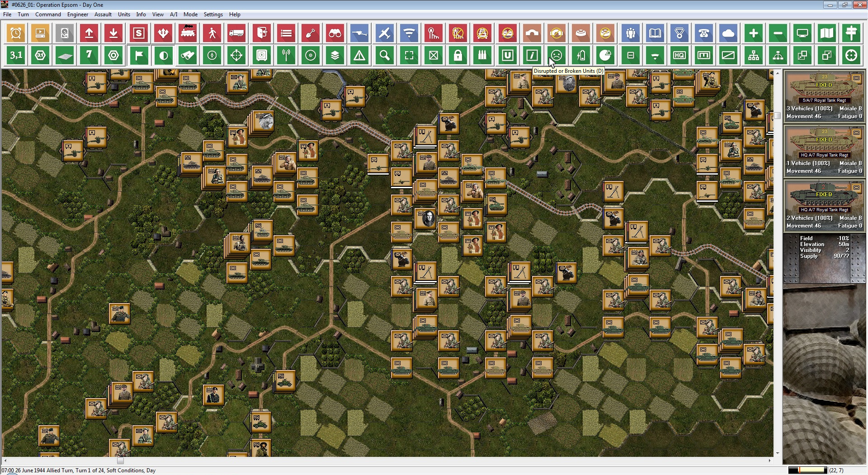Toggle the Disrupted or Broken Units highlight
This screenshot has width=868, height=475.
coord(557,56)
